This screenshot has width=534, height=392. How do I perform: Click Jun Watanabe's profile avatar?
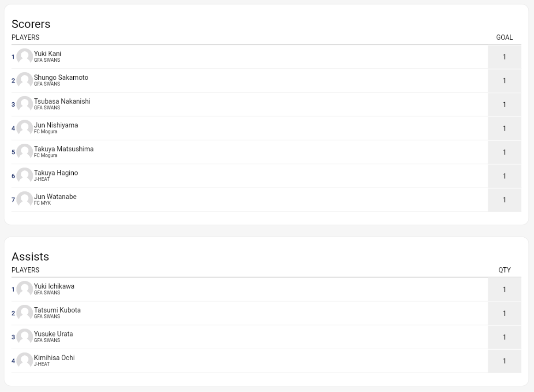pos(25,200)
